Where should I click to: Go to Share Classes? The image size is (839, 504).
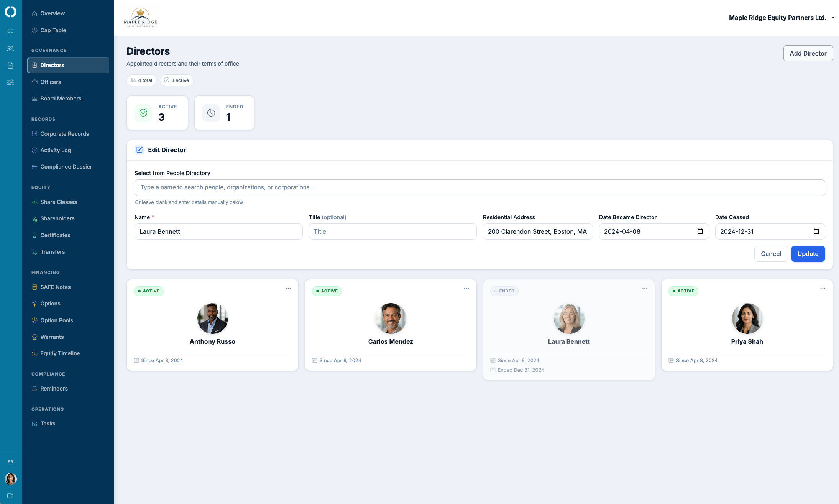[68, 202]
